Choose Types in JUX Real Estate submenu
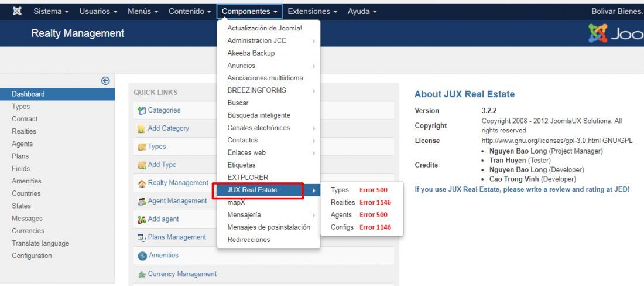644x286 pixels. point(340,190)
